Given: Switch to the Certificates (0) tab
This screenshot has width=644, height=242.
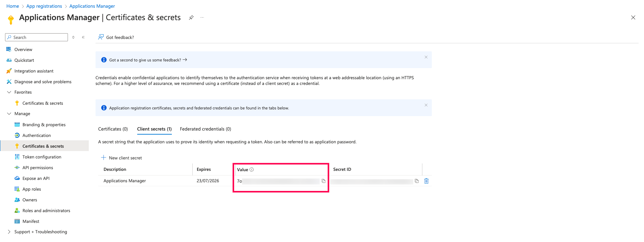Looking at the screenshot, I should pyautogui.click(x=113, y=129).
